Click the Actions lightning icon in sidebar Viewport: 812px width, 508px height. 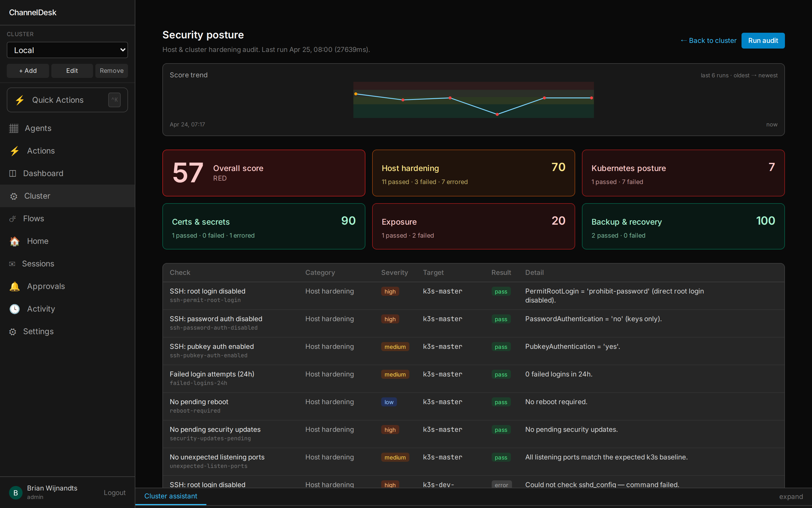15,151
